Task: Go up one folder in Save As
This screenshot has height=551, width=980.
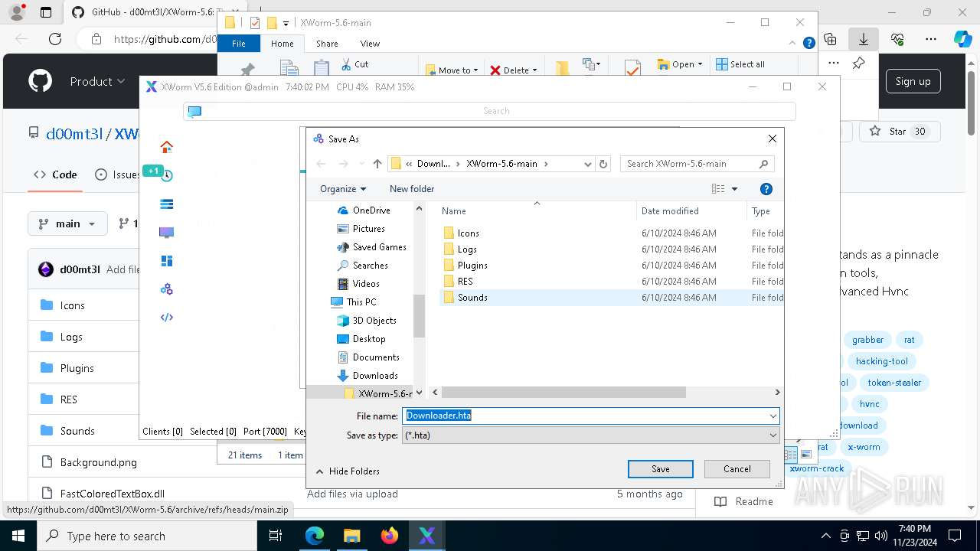Action: tap(377, 164)
